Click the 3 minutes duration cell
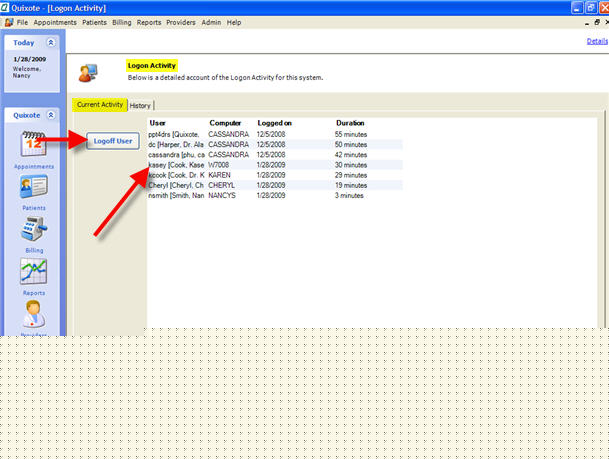This screenshot has width=609, height=459. (x=349, y=195)
